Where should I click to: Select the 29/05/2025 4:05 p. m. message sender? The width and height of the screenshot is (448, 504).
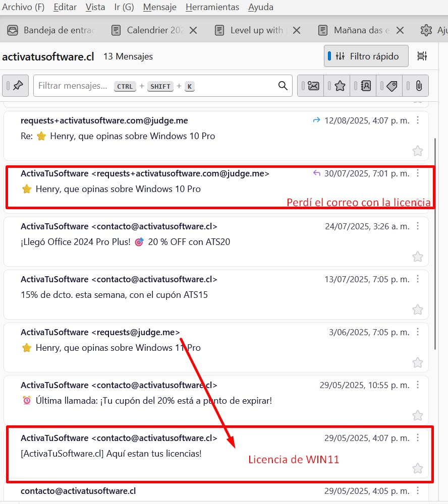point(78,491)
